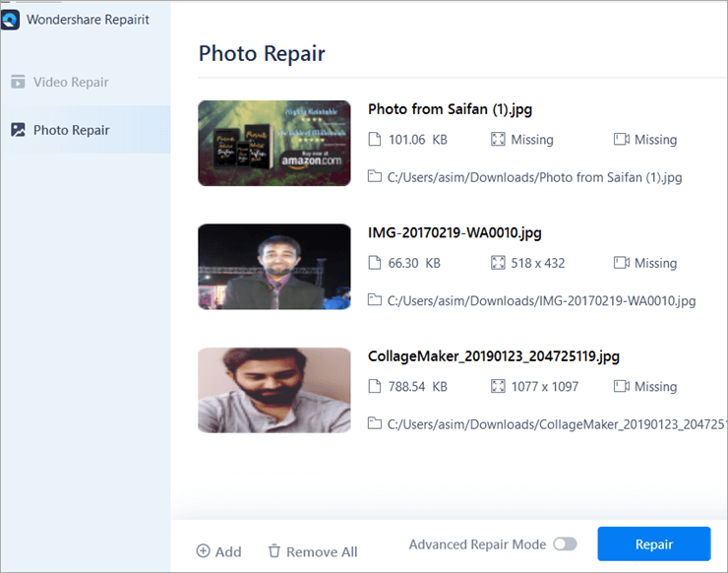Viewport: 728px width, 573px height.
Task: Switch to the Photo Repair tab
Action: coord(71,130)
